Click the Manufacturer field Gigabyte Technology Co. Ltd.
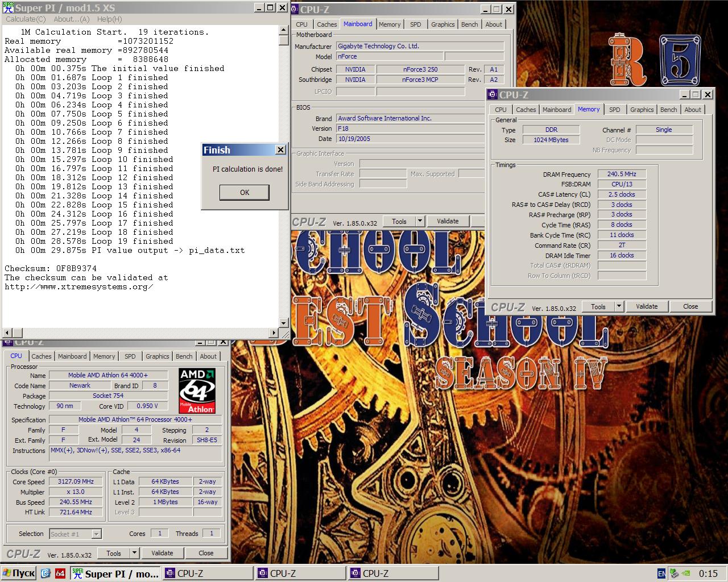The image size is (728, 582). [x=420, y=47]
